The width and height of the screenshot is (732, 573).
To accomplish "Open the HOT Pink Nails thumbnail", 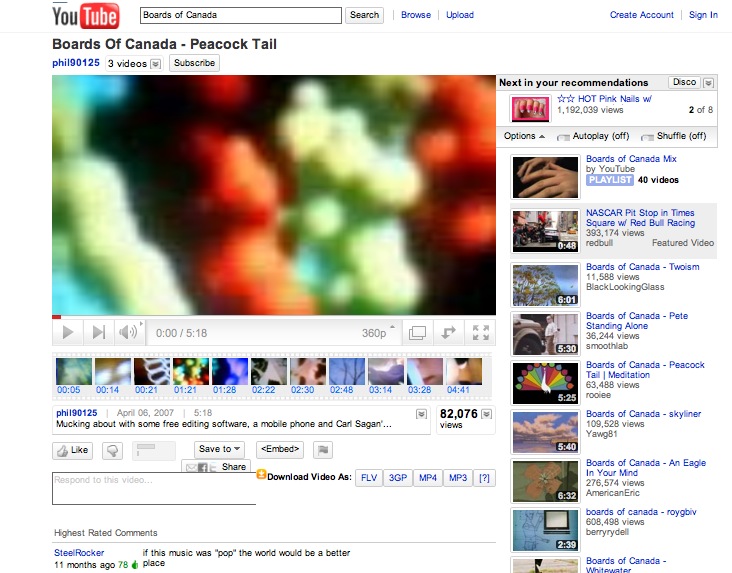I will pyautogui.click(x=530, y=108).
